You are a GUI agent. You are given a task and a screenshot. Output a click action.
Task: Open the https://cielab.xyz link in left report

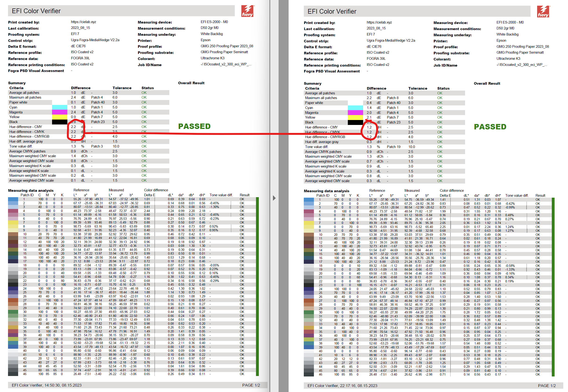[x=83, y=22]
